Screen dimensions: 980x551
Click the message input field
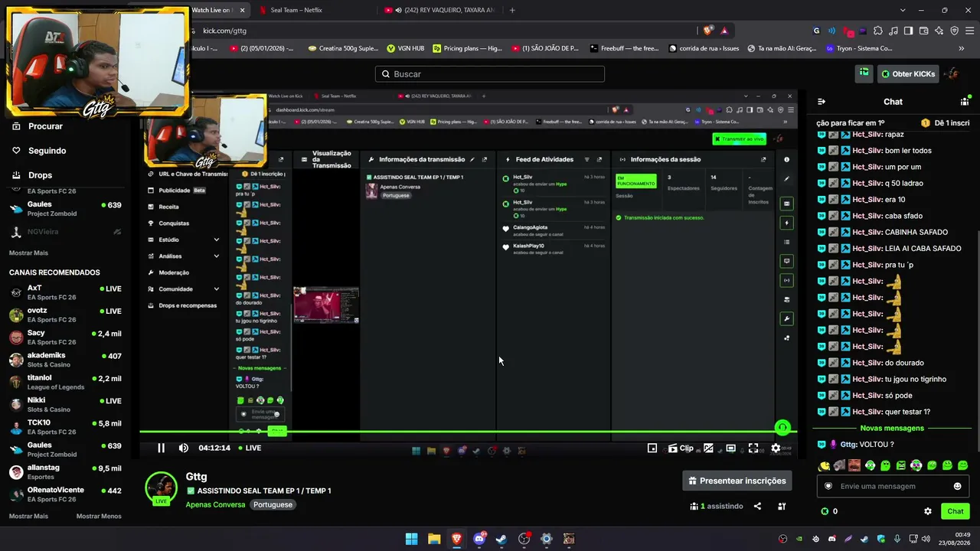(893, 486)
